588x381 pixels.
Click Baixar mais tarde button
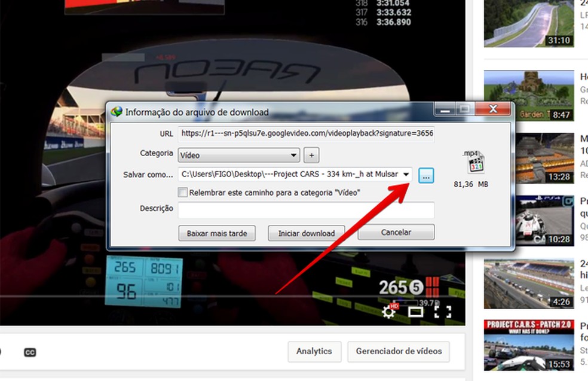[x=217, y=233]
